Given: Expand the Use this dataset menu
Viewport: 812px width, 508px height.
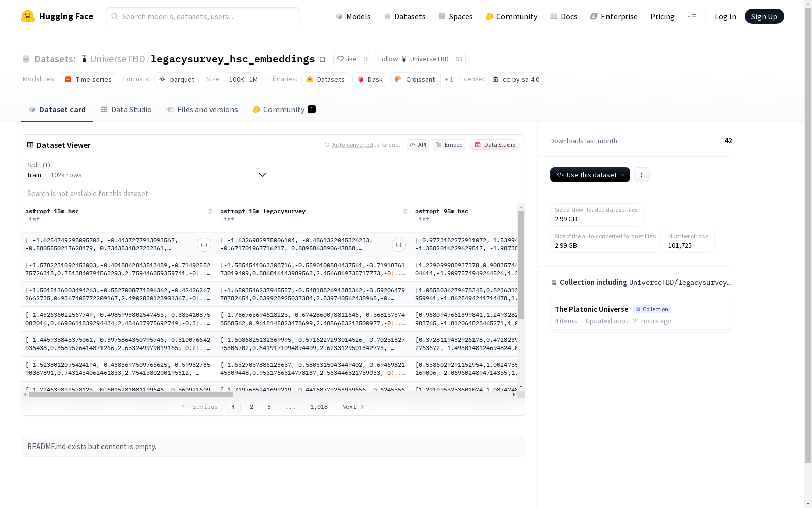Looking at the screenshot, I should click(x=590, y=175).
